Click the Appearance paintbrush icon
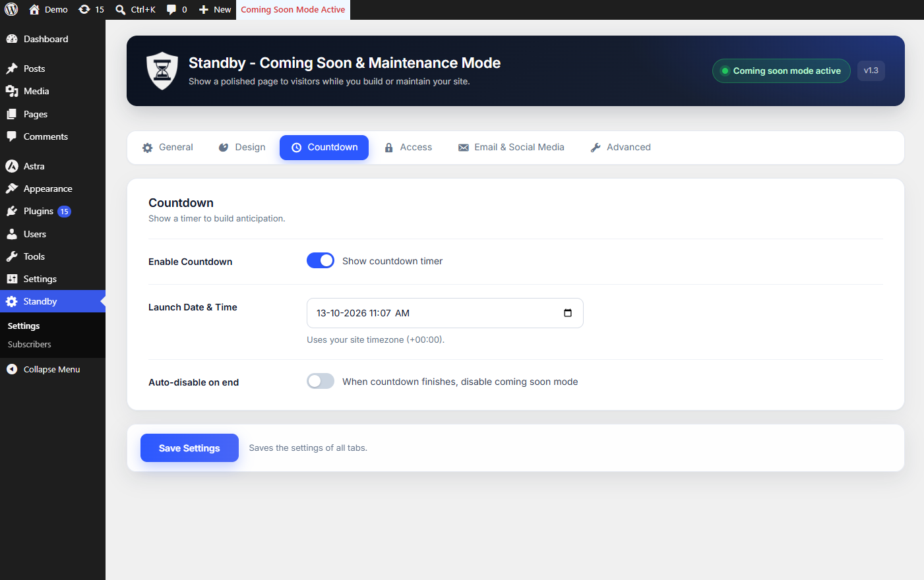 click(12, 188)
